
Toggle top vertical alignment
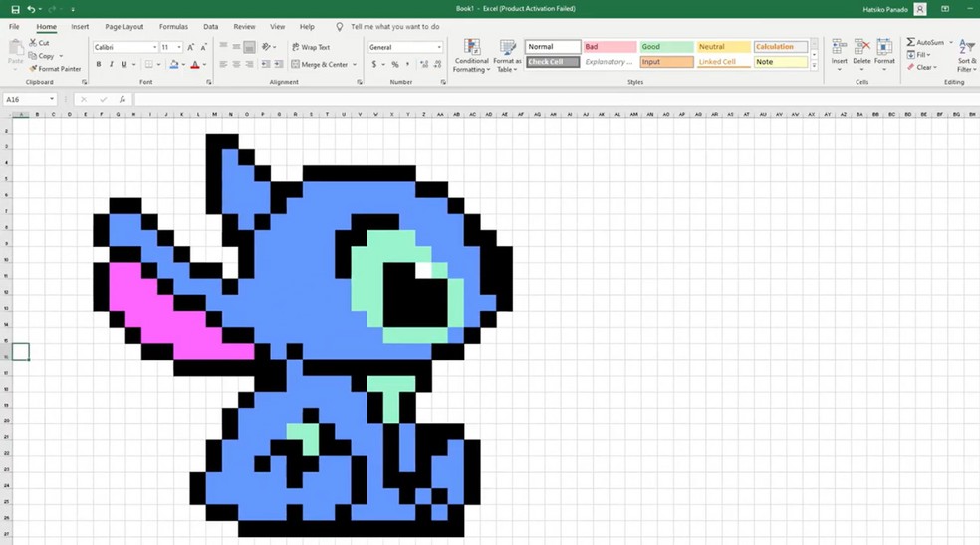(223, 46)
